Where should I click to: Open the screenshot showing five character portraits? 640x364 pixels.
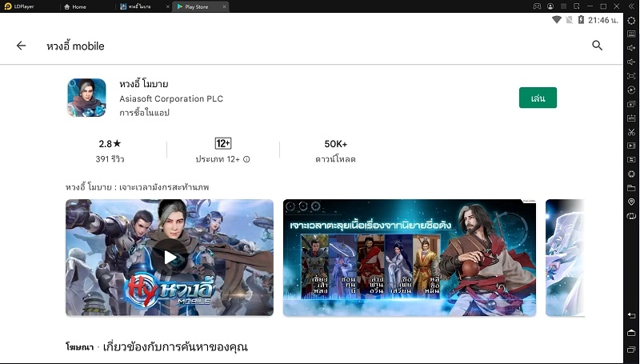[x=410, y=258]
